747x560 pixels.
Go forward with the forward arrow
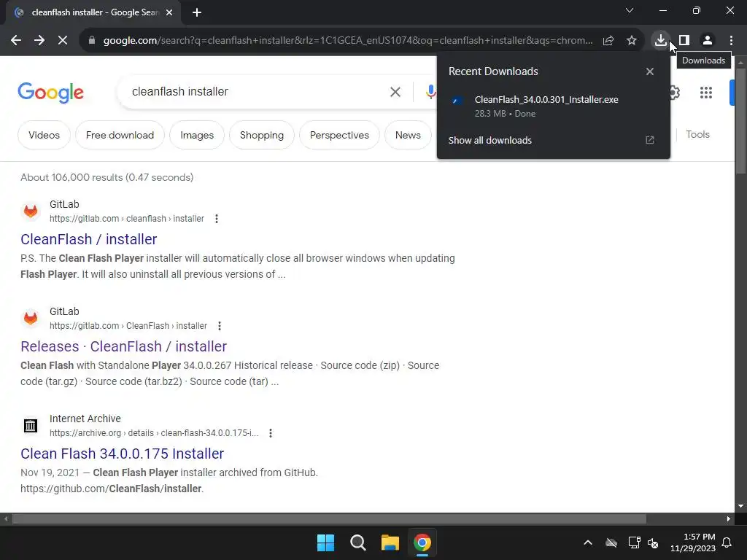[39, 41]
